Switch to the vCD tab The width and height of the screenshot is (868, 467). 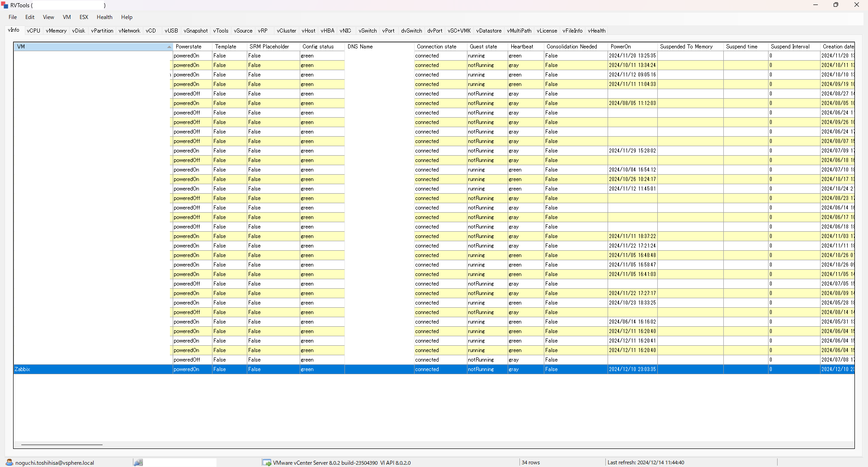151,31
